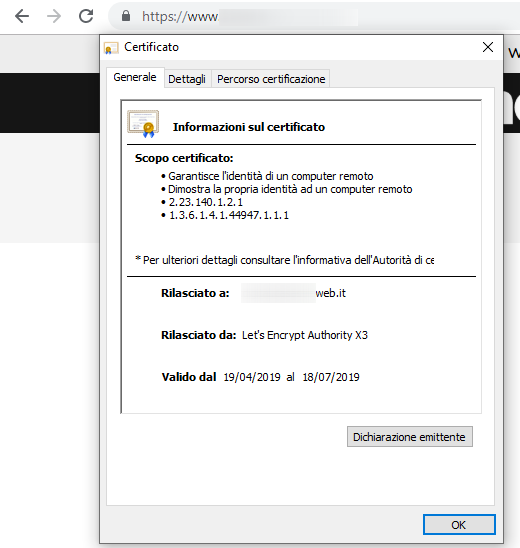
Task: Click the 1.3.6.1.4.1.44947.1.1.1 policy entry
Action: (x=229, y=215)
